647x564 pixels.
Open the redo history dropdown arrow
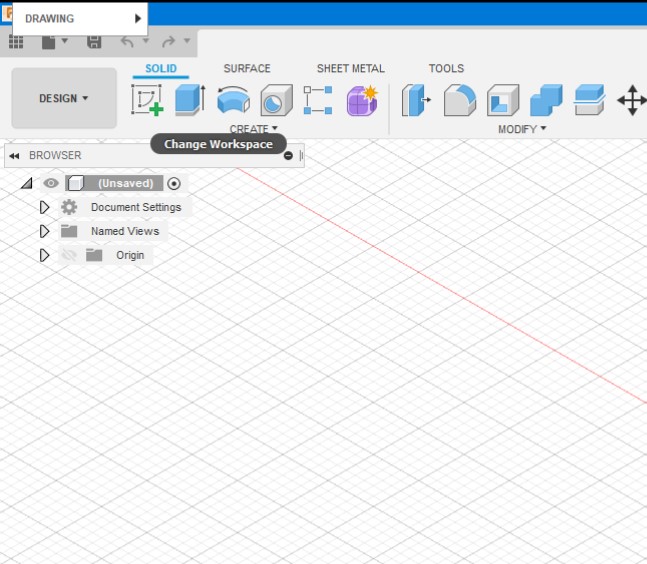point(187,40)
